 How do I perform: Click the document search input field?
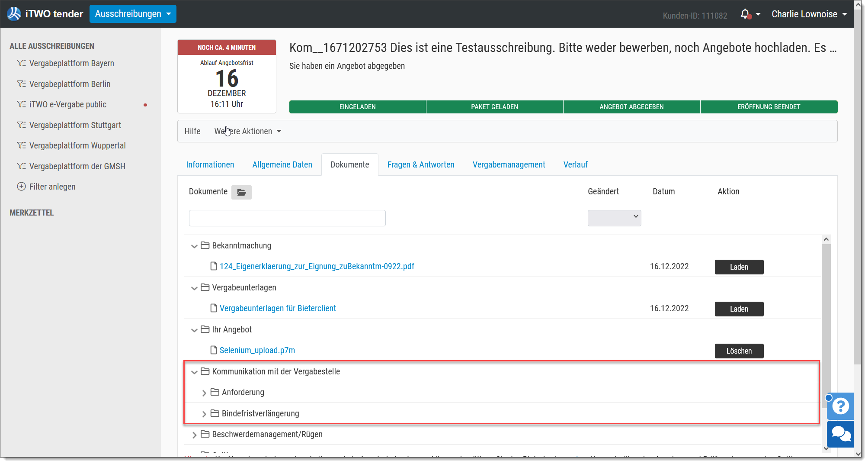point(287,218)
